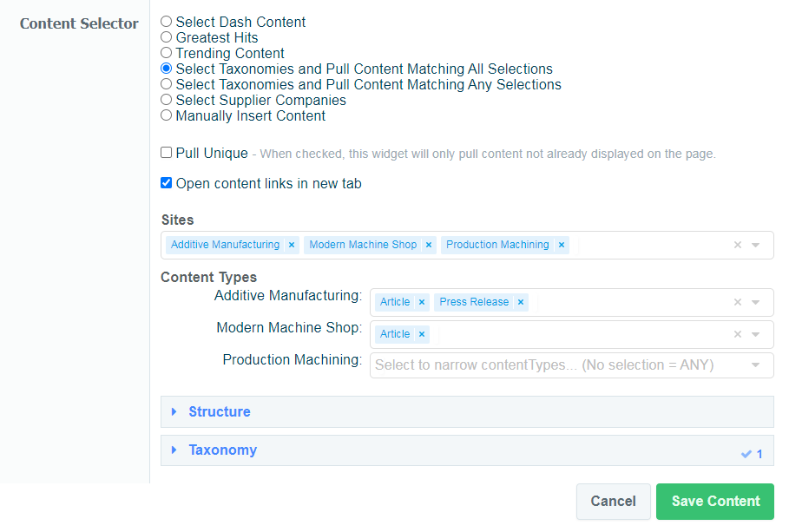Clear all selections in the Sites field
This screenshot has height=532, width=789.
(x=738, y=246)
